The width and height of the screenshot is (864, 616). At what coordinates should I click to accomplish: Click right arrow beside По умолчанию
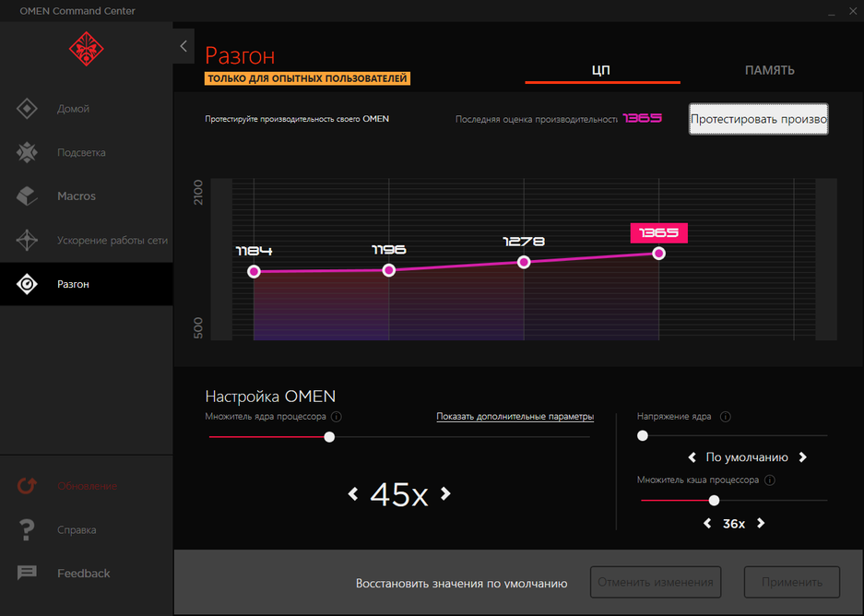pyautogui.click(x=803, y=457)
